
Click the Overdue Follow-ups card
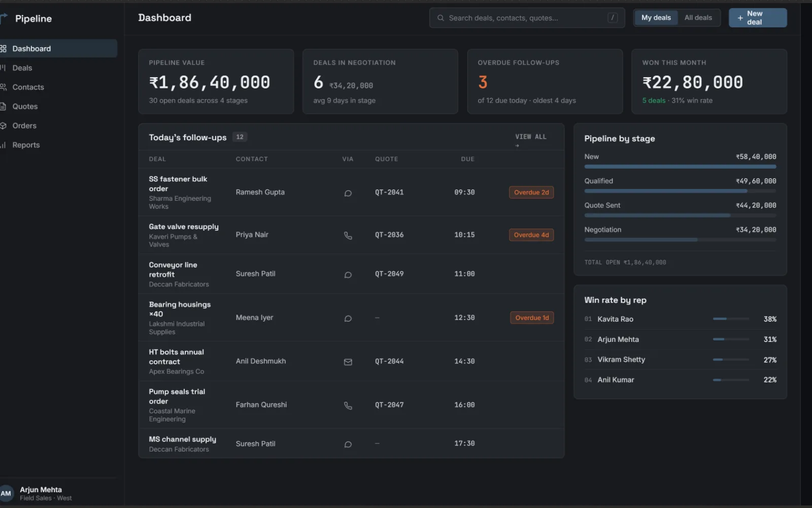545,82
